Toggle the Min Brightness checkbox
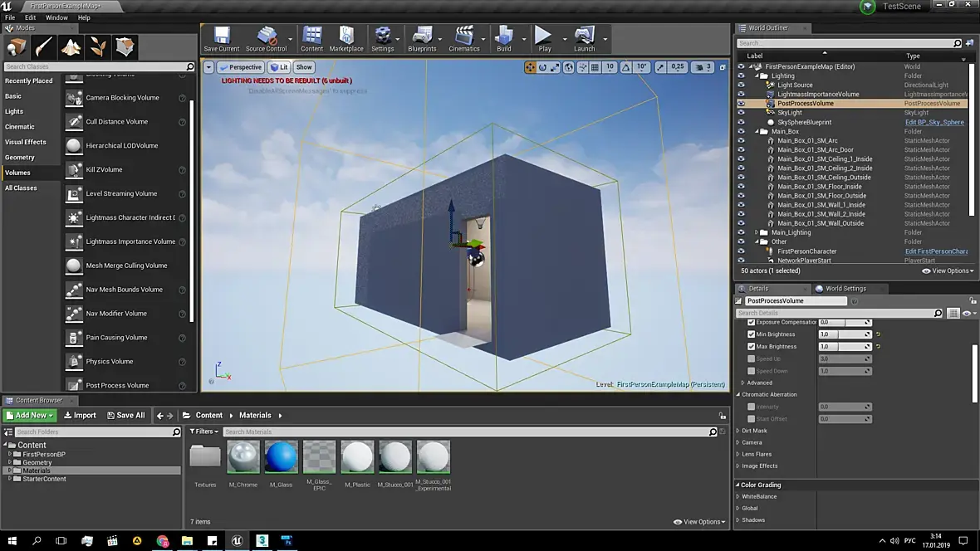Viewport: 980px width, 551px height. (752, 334)
